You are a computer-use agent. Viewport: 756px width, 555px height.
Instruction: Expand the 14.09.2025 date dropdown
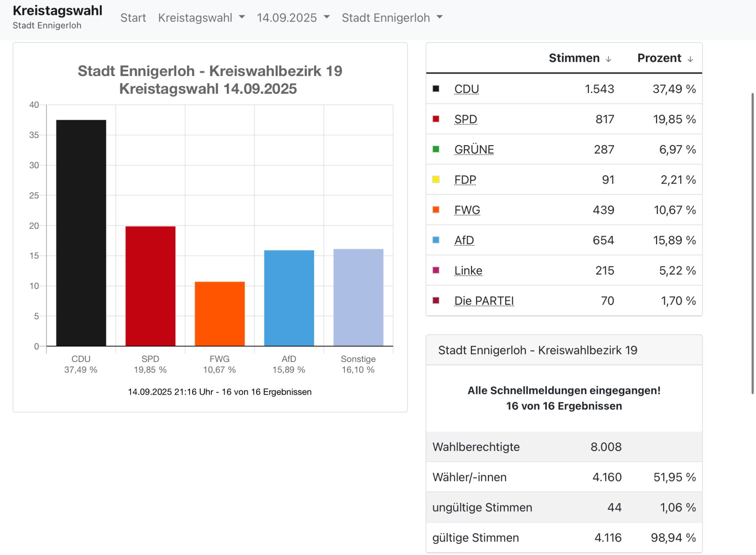(293, 18)
